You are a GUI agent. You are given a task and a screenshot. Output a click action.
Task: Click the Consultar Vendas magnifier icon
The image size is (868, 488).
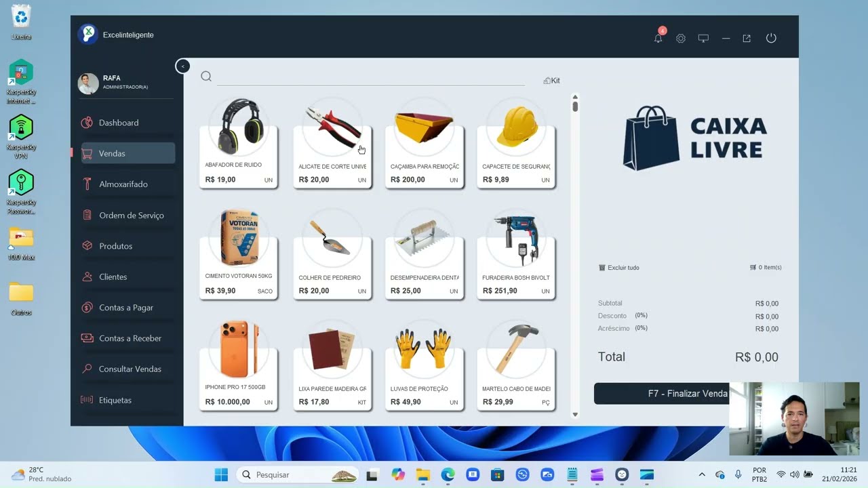(87, 369)
